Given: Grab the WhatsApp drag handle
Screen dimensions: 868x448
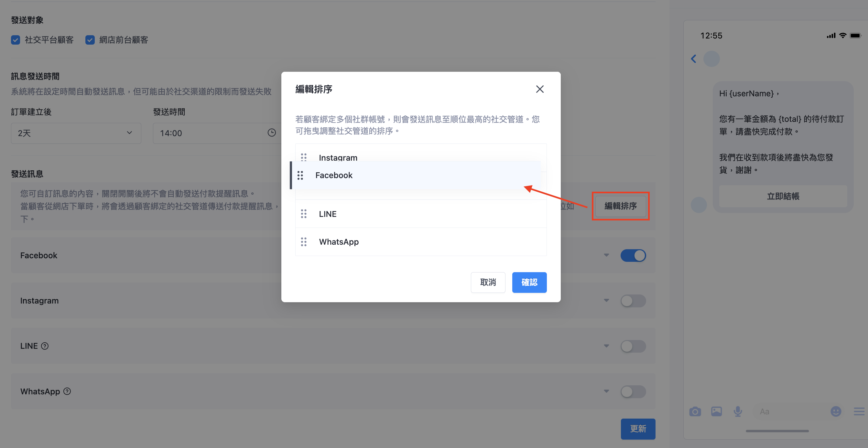Looking at the screenshot, I should coord(304,242).
